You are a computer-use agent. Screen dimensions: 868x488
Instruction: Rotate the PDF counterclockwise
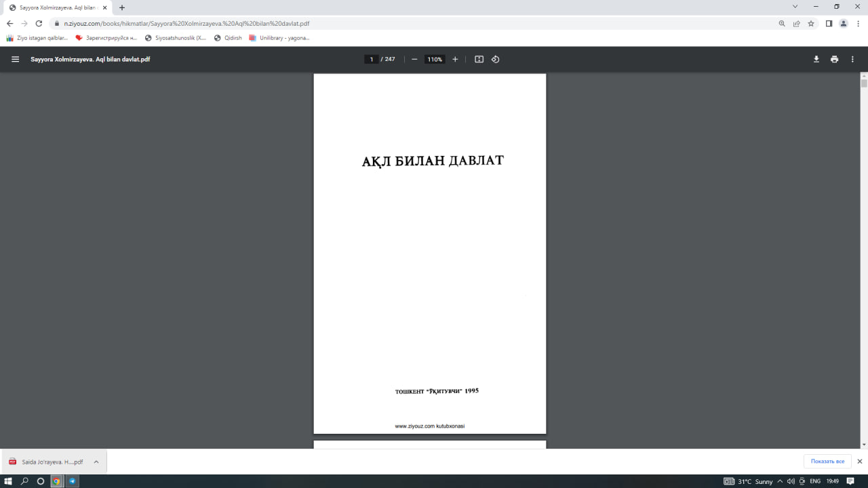point(495,59)
